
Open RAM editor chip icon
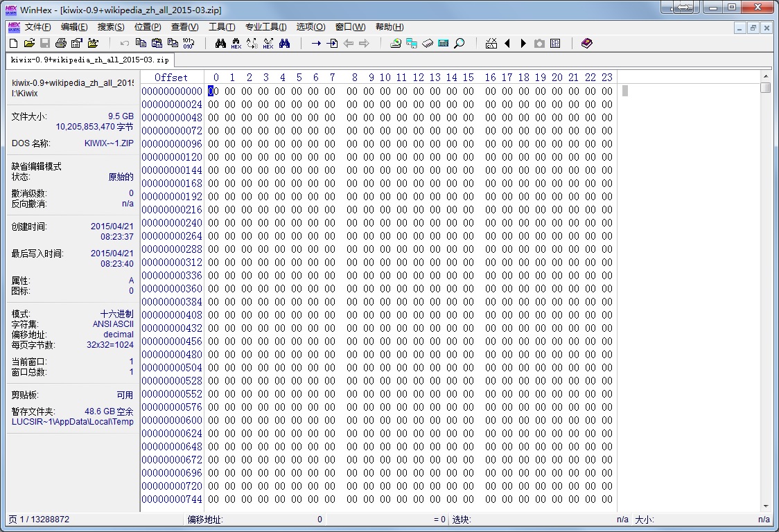[x=427, y=44]
